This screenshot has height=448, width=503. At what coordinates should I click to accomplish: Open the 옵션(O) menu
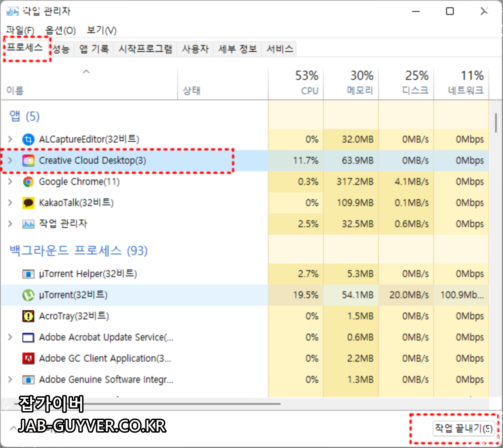tap(60, 30)
